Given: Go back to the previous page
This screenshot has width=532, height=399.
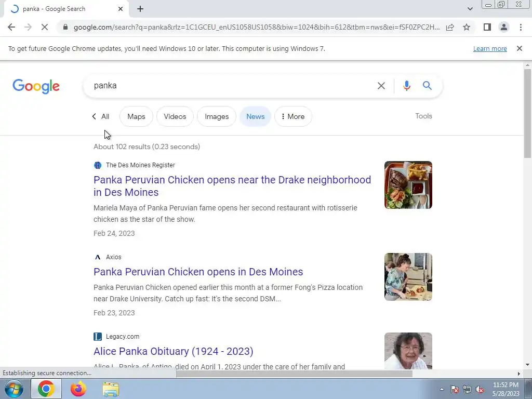Looking at the screenshot, I should pos(11,27).
